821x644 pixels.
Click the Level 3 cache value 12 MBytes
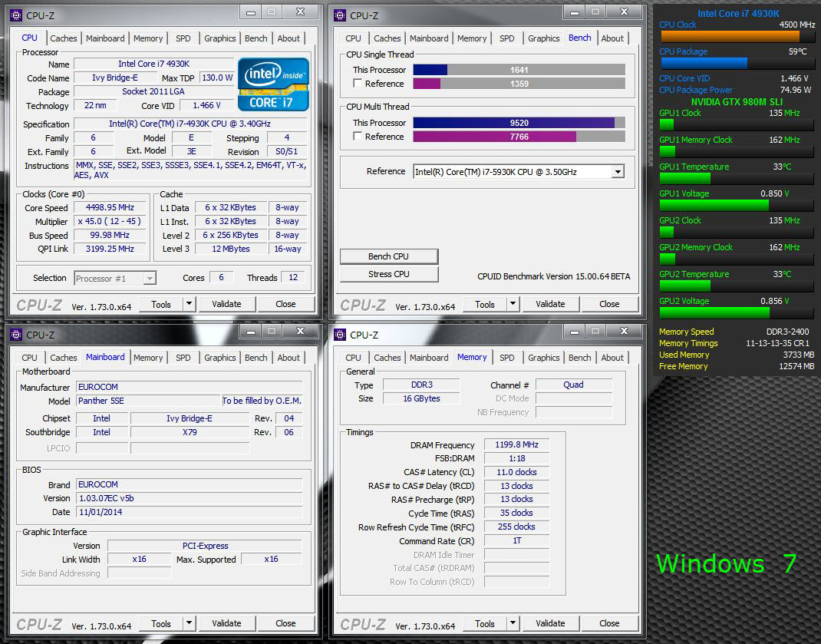(x=231, y=249)
